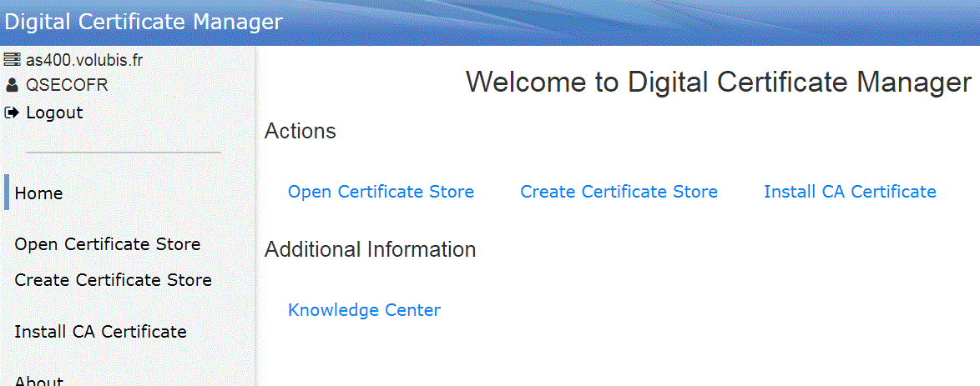Click the Open Certificate Store action link
Screen dimensions: 980x386
pos(381,192)
